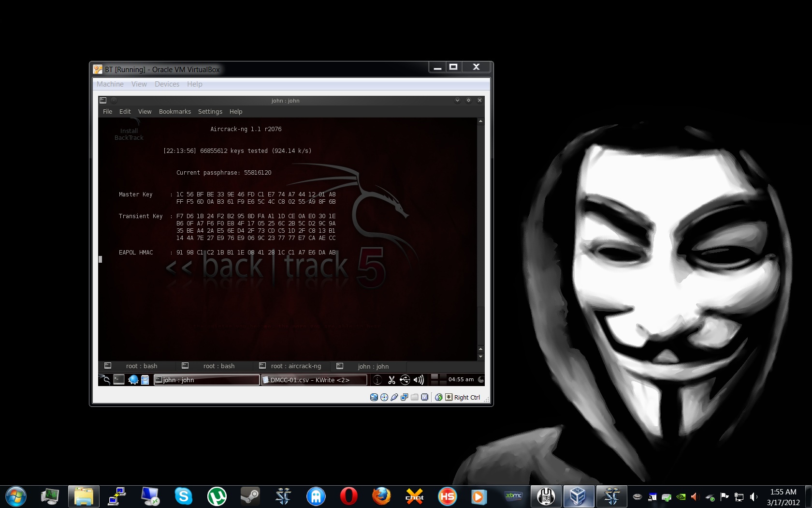This screenshot has height=508, width=812.
Task: Open the Konsole File menu
Action: [107, 112]
